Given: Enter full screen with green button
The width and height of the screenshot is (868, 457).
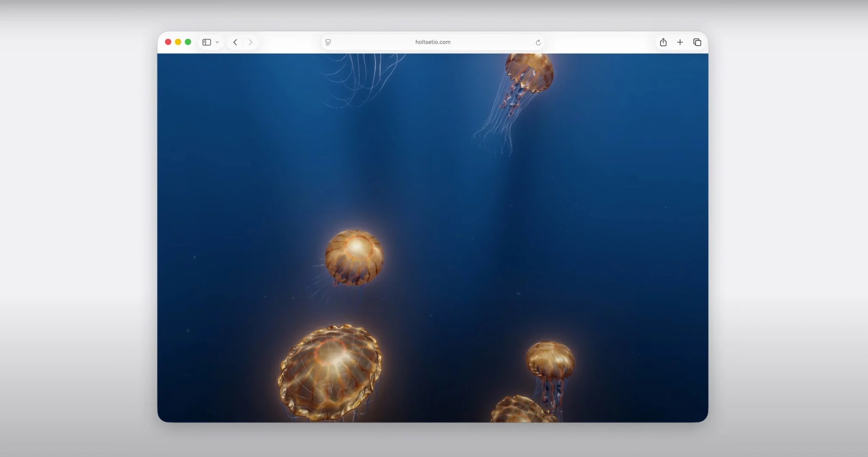Looking at the screenshot, I should tap(188, 42).
